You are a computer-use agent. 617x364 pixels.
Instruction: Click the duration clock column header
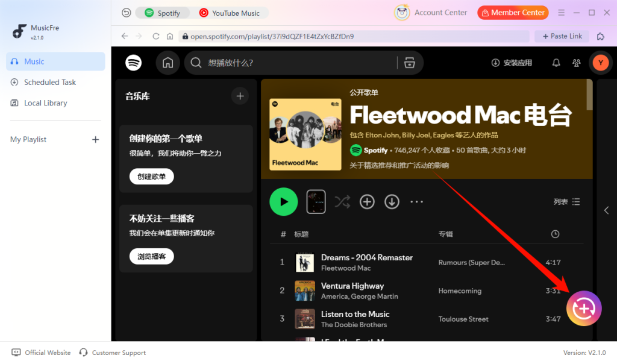pos(555,234)
